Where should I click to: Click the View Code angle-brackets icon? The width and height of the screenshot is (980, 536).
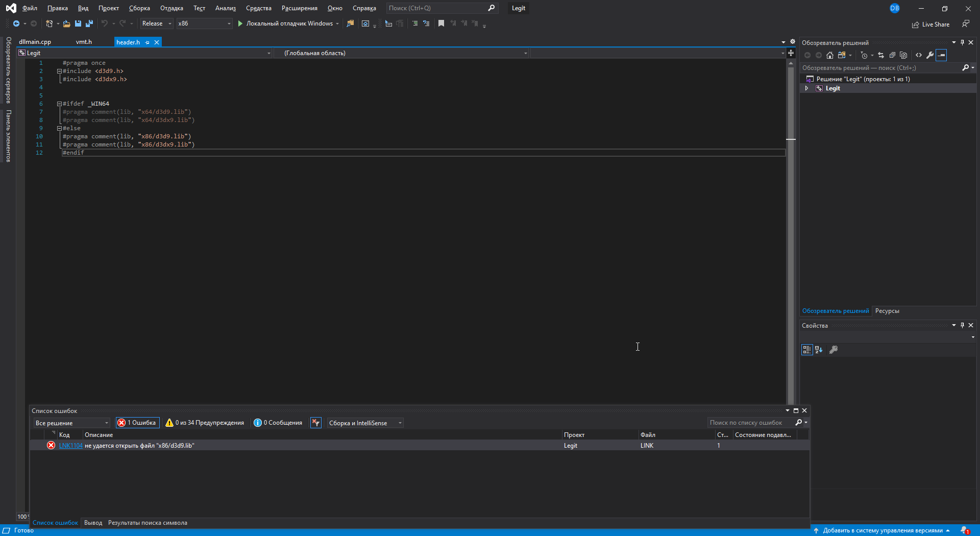919,55
